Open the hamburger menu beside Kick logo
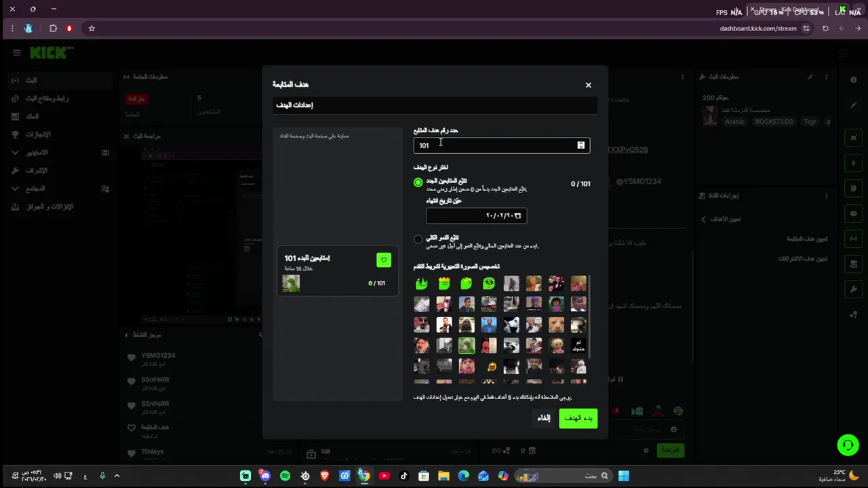The width and height of the screenshot is (868, 488). point(17,53)
